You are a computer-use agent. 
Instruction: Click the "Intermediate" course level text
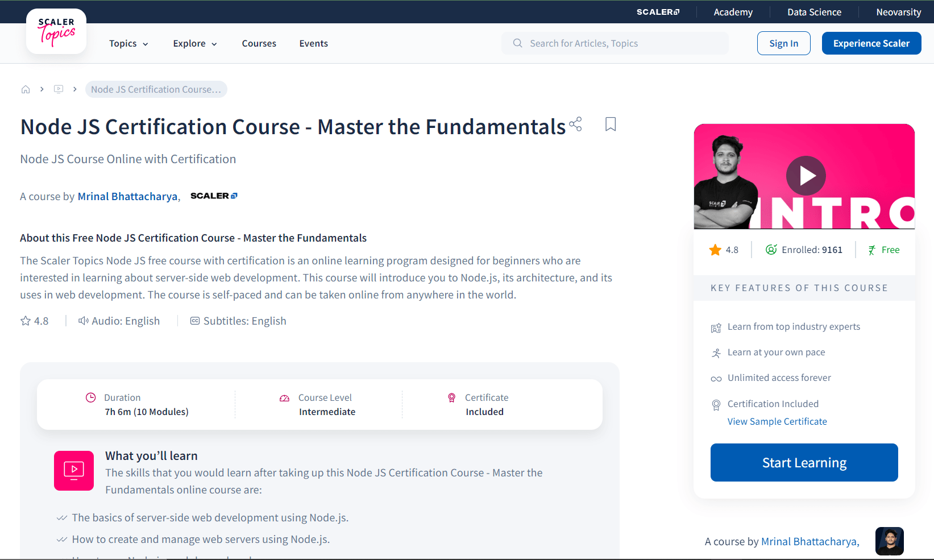pos(327,412)
